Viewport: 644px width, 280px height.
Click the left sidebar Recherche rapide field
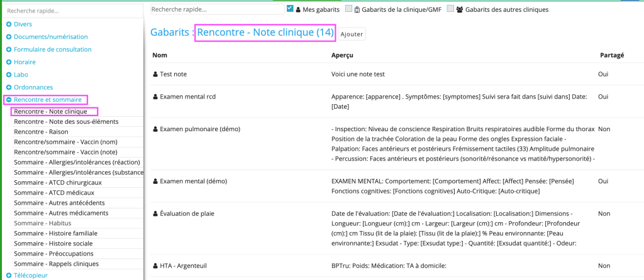(x=72, y=11)
